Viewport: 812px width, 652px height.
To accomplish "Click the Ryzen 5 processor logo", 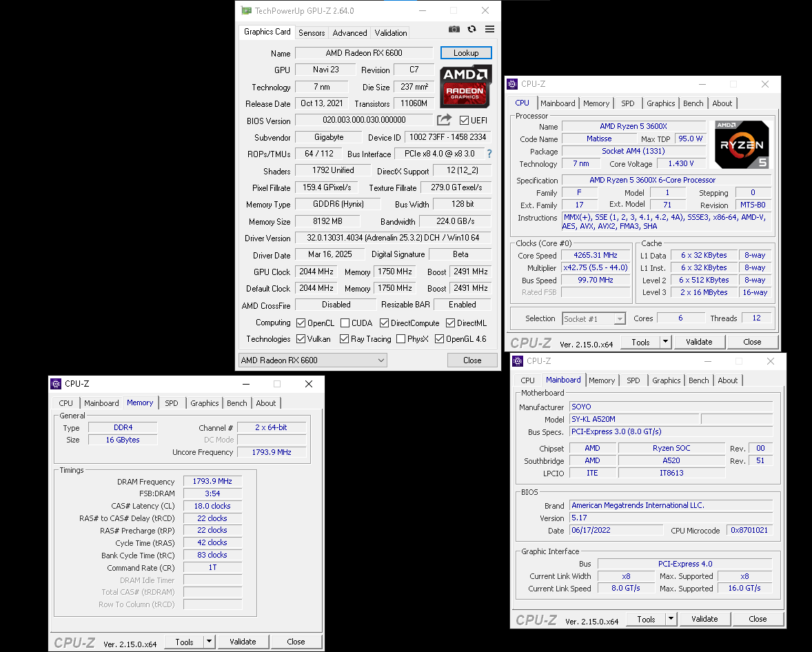I will tap(742, 145).
